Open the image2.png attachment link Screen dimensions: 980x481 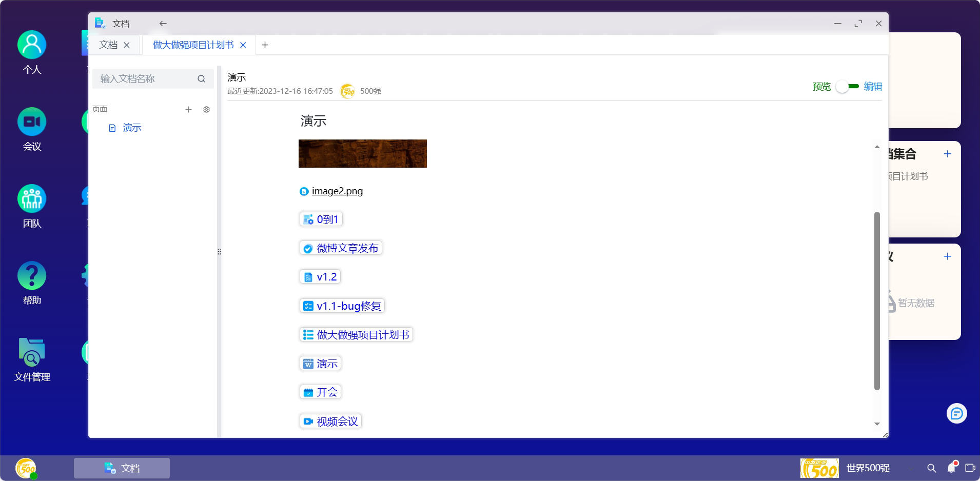click(x=337, y=191)
